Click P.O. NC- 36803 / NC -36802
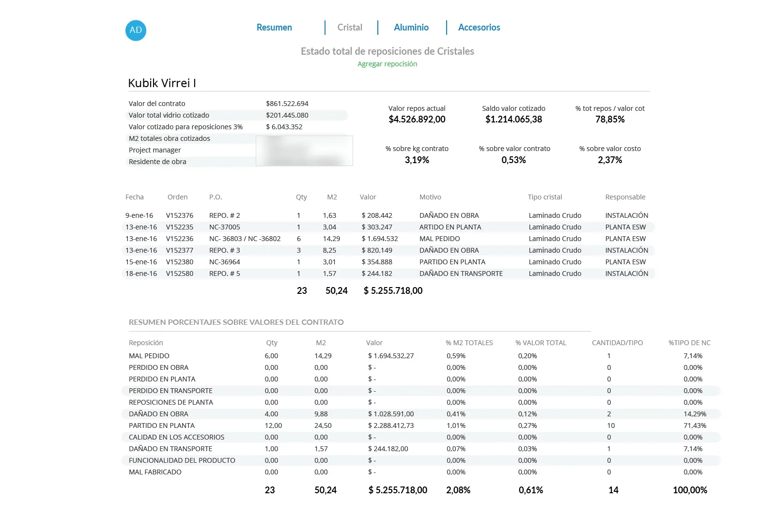The width and height of the screenshot is (775, 532). [x=245, y=239]
